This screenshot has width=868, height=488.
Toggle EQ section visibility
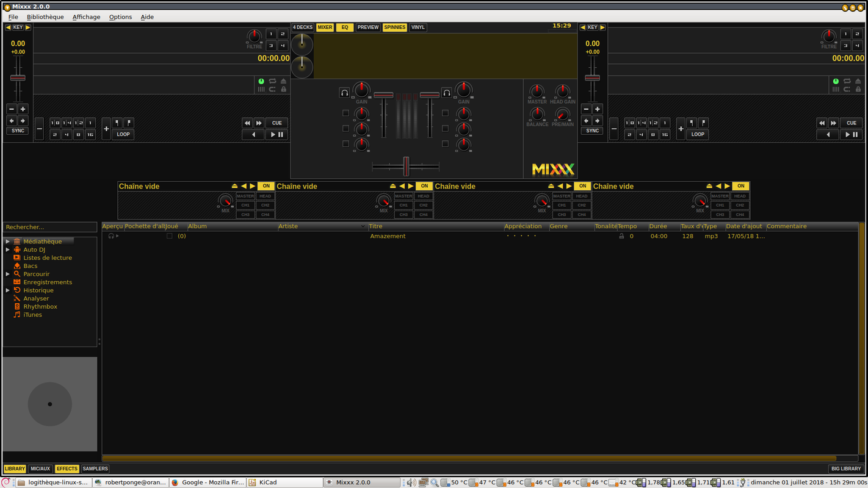tap(345, 27)
